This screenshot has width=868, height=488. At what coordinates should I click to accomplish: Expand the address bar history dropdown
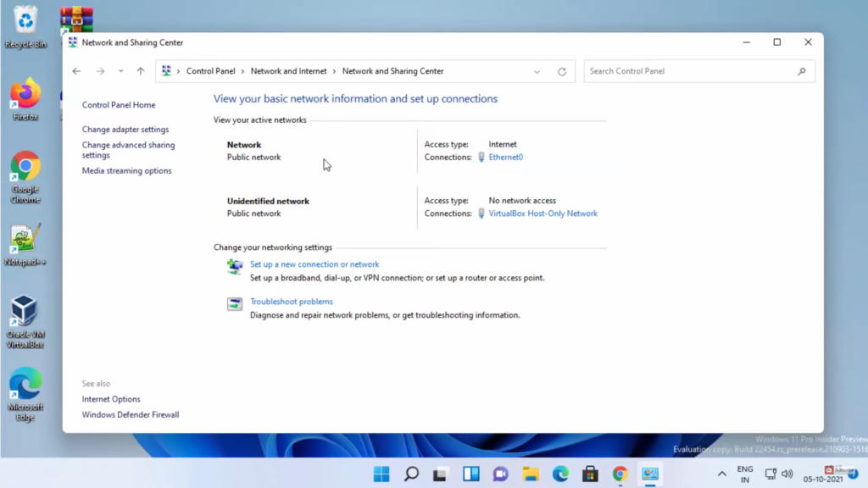(x=537, y=72)
